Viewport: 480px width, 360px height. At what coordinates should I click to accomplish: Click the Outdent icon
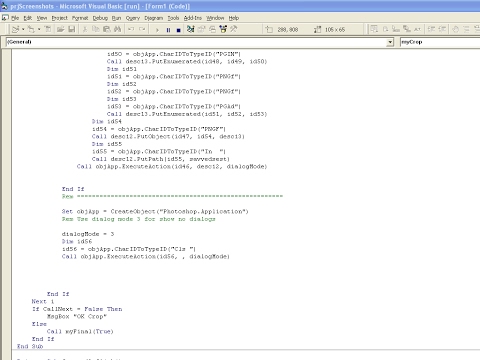pyautogui.click(x=442, y=29)
